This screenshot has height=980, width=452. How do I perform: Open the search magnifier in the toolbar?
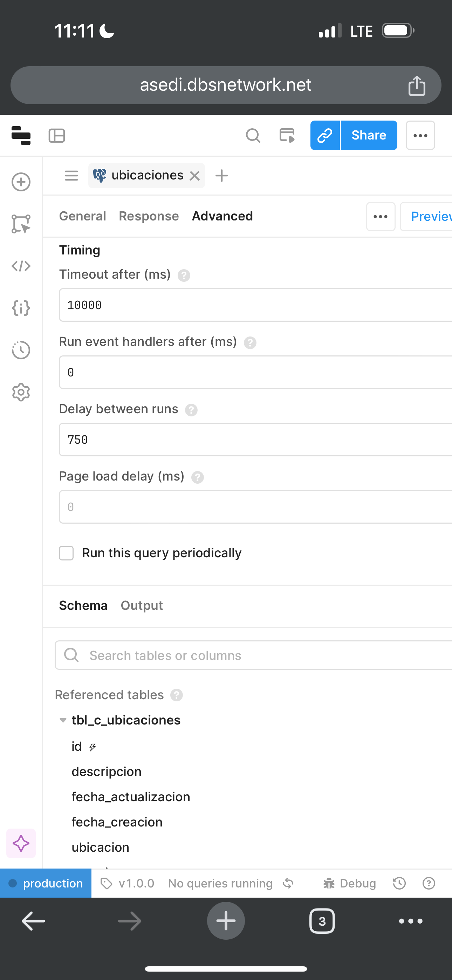coord(253,135)
